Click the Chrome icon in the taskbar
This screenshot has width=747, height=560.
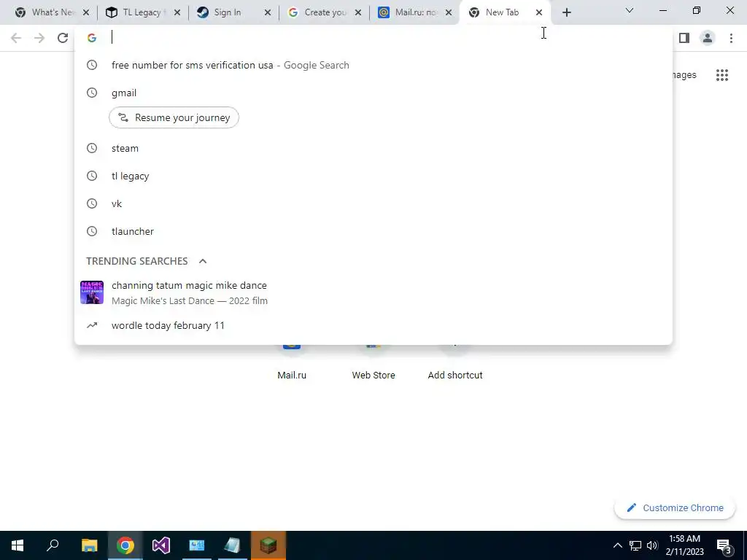pyautogui.click(x=125, y=545)
